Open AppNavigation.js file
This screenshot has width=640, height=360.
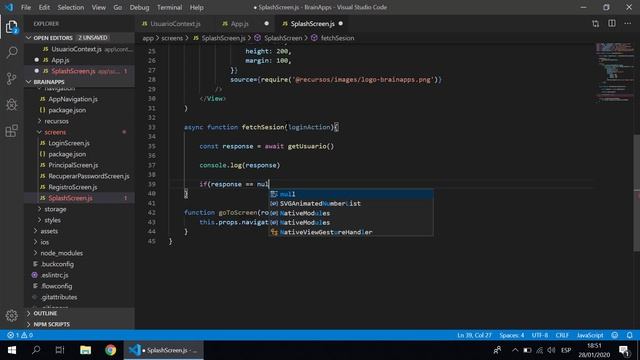pyautogui.click(x=73, y=99)
